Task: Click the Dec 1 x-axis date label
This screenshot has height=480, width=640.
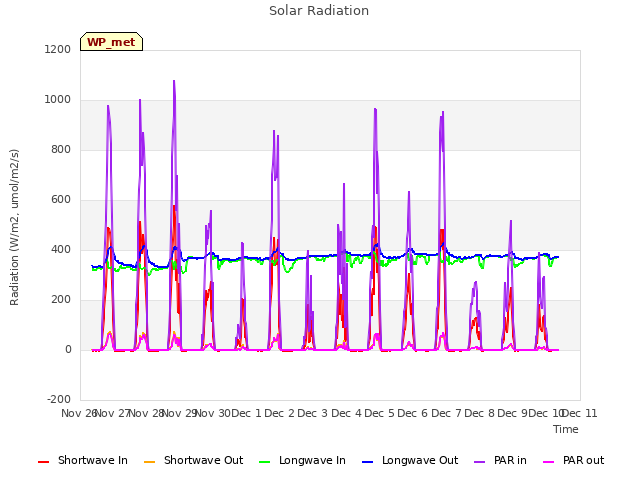Action: click(x=246, y=413)
